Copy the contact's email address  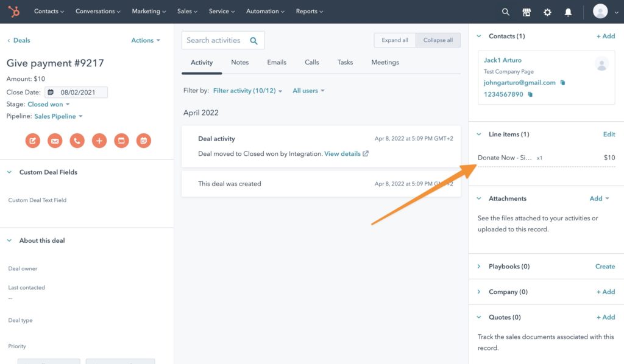click(x=562, y=83)
